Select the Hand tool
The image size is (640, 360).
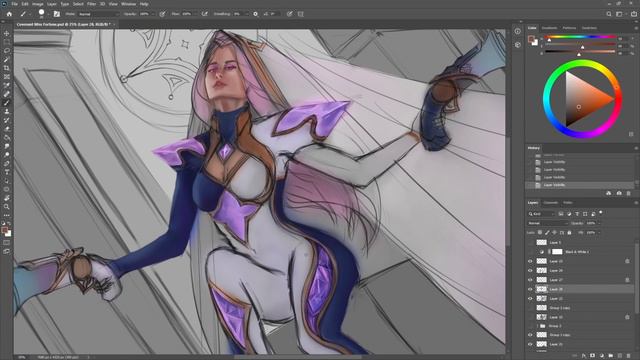pyautogui.click(x=7, y=198)
